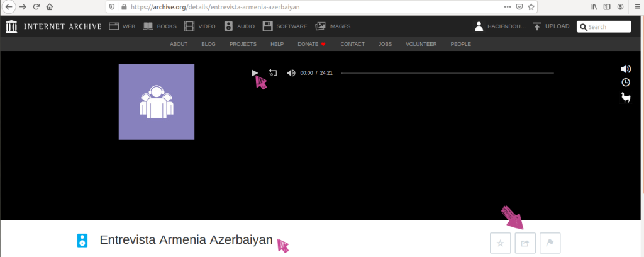Open PROJECTS link
Viewport: 644px width, 257px height.
(243, 45)
